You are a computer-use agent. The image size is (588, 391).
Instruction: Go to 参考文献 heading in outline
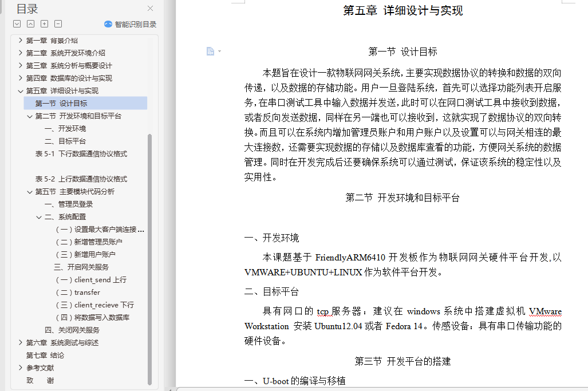point(40,368)
